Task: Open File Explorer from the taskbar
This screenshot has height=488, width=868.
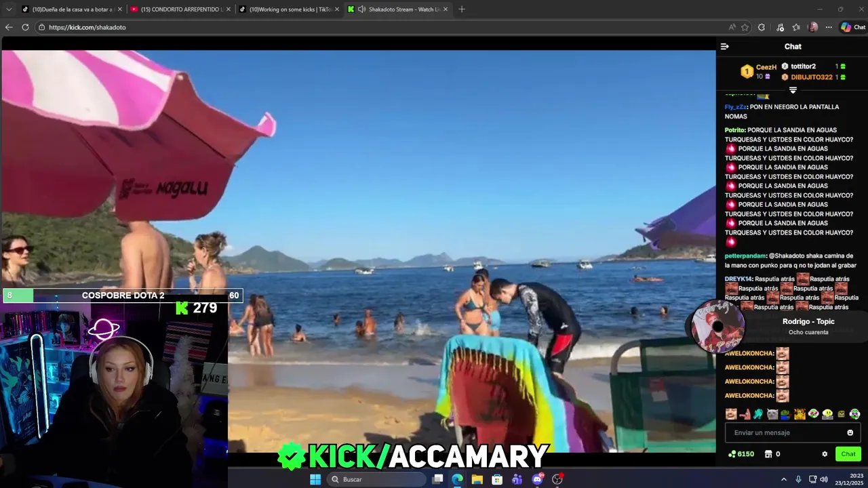Action: [x=477, y=479]
